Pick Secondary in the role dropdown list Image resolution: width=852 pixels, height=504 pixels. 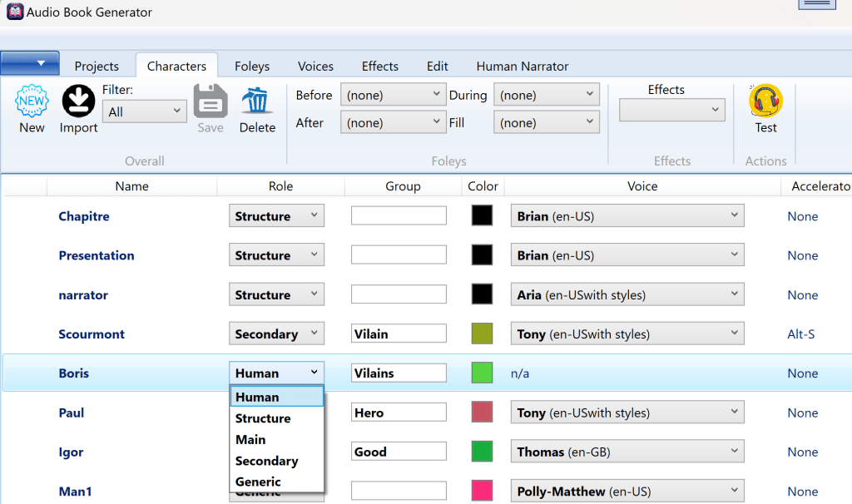(266, 461)
